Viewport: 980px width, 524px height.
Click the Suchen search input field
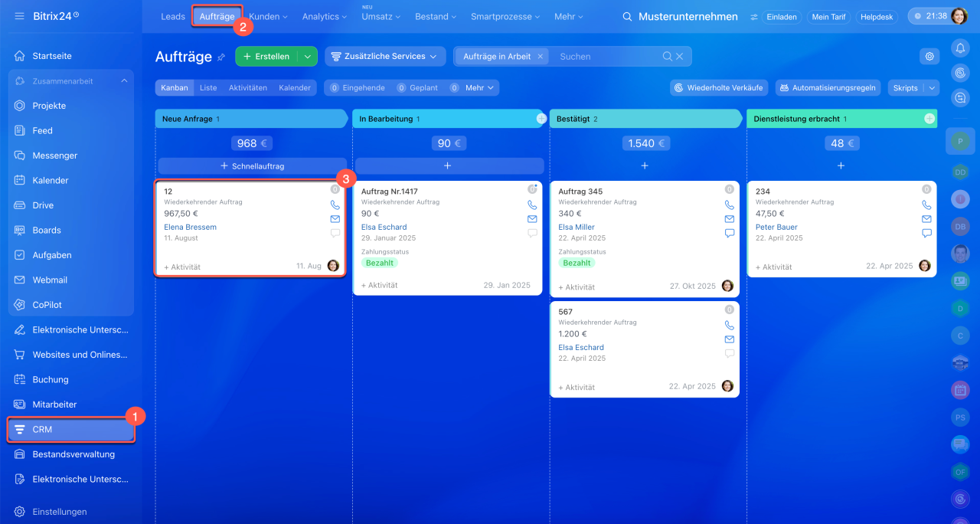pyautogui.click(x=609, y=56)
